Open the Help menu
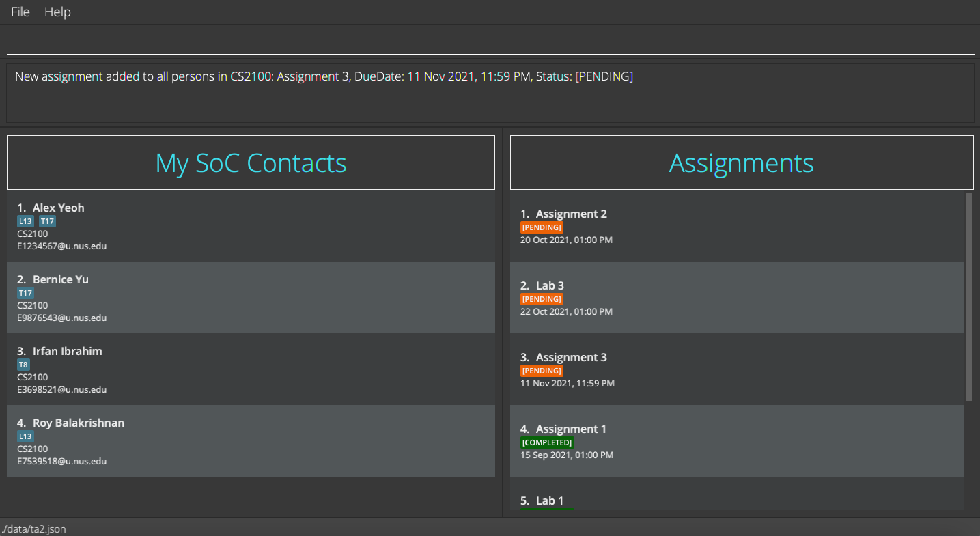 57,12
